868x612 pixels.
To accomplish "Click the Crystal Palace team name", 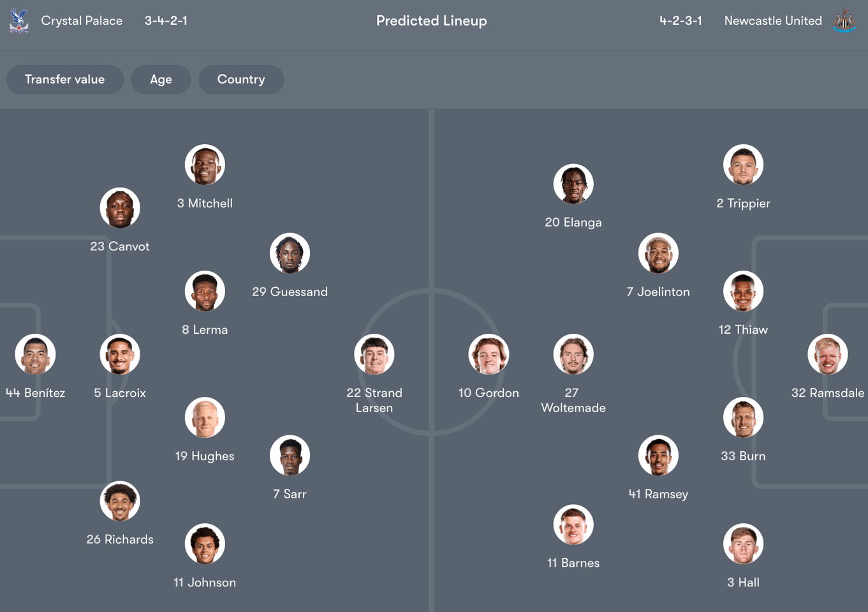I will pyautogui.click(x=82, y=20).
